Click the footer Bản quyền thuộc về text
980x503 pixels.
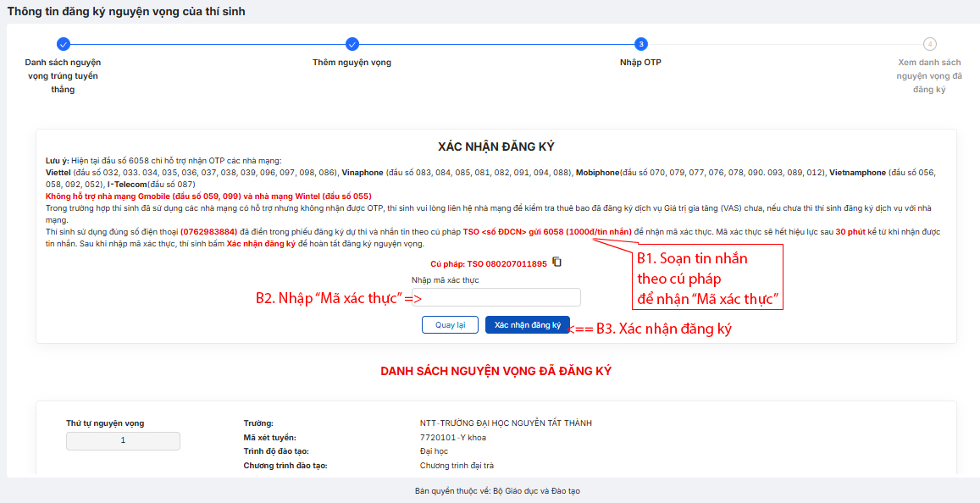(498, 491)
